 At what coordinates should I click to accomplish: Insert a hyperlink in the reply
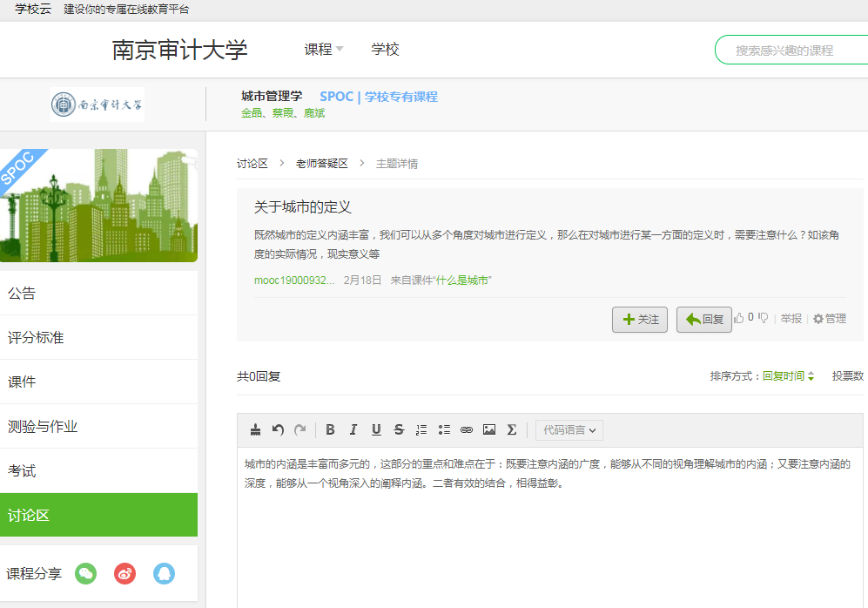(x=467, y=429)
